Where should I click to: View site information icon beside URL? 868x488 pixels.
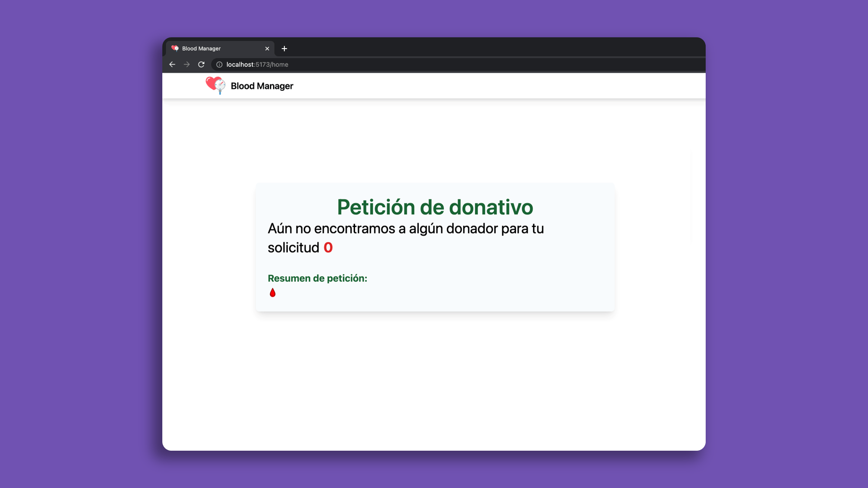[220, 65]
